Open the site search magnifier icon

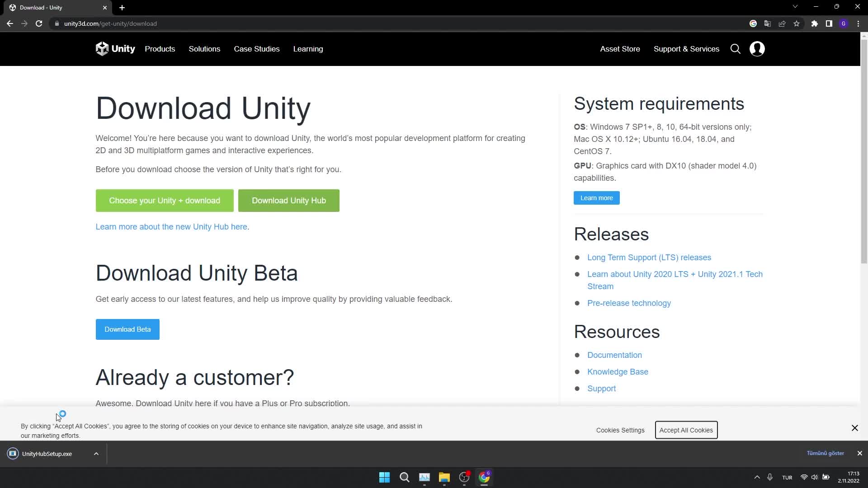[736, 49]
